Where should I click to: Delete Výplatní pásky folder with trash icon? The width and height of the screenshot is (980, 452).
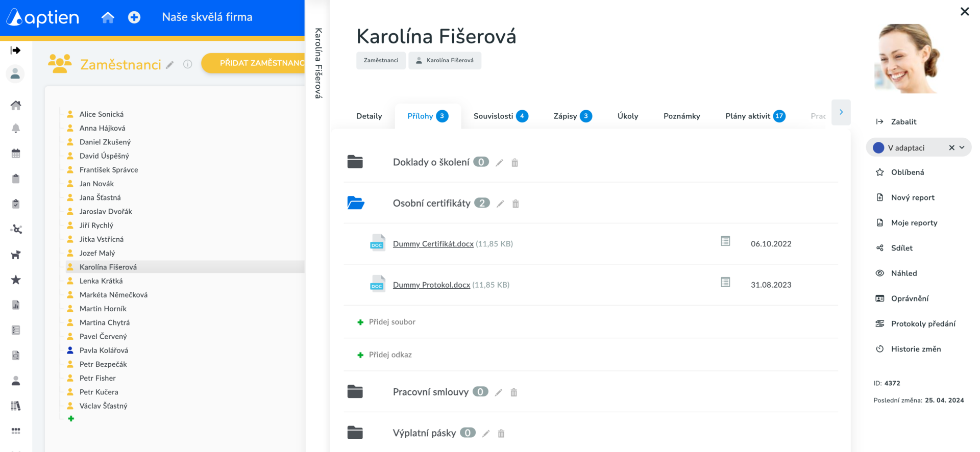click(501, 433)
